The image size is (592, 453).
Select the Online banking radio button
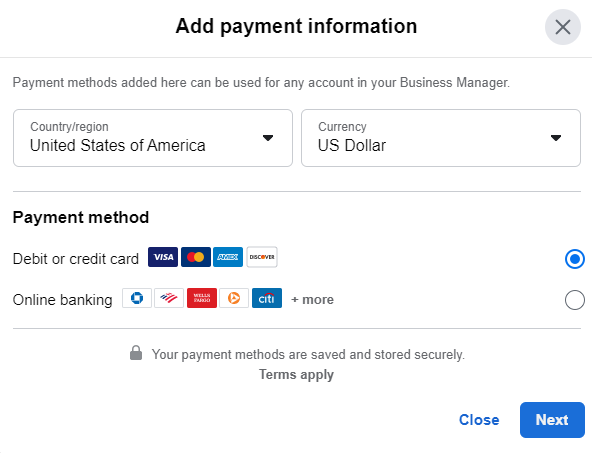click(575, 300)
